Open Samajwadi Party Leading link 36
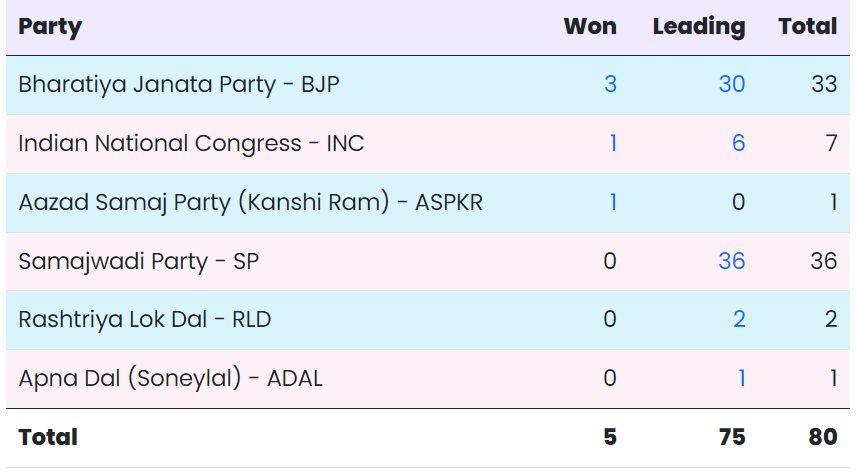 (x=731, y=261)
